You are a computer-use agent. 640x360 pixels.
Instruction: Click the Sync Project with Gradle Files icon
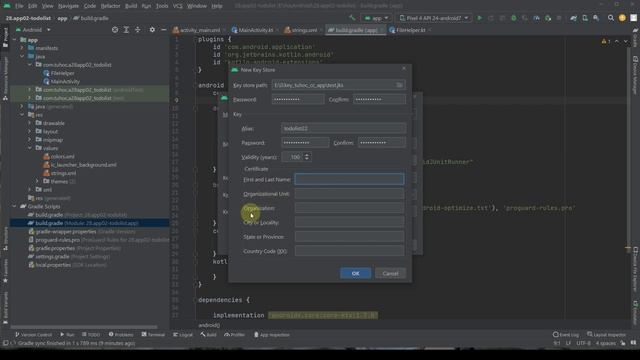click(x=573, y=18)
